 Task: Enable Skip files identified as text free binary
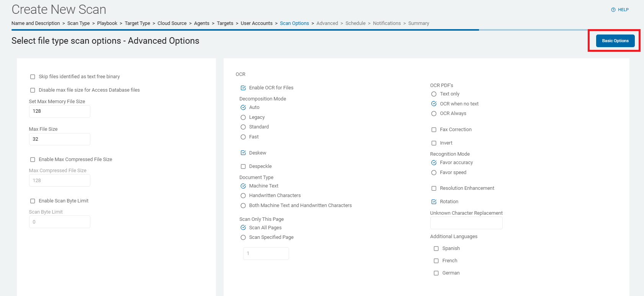click(33, 77)
